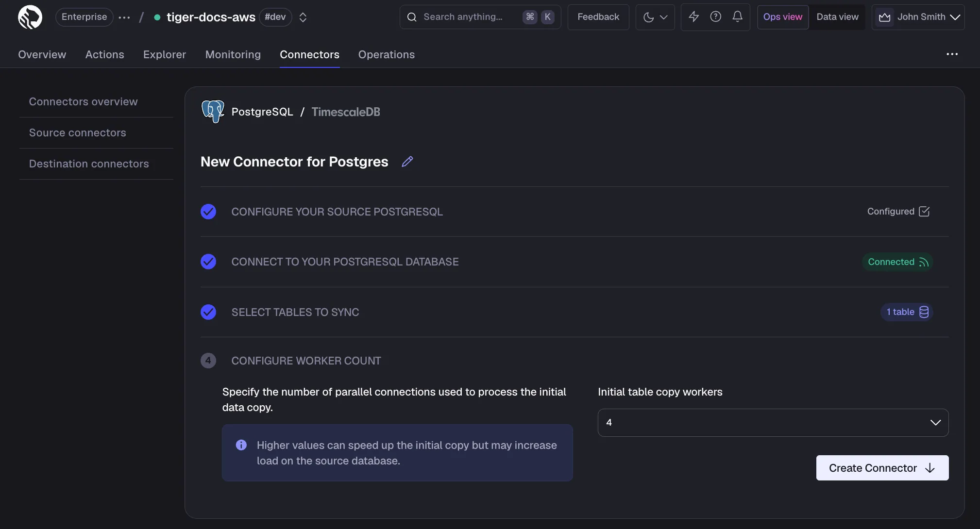Click the Tiger logo icon
The width and height of the screenshot is (980, 529).
(x=30, y=17)
